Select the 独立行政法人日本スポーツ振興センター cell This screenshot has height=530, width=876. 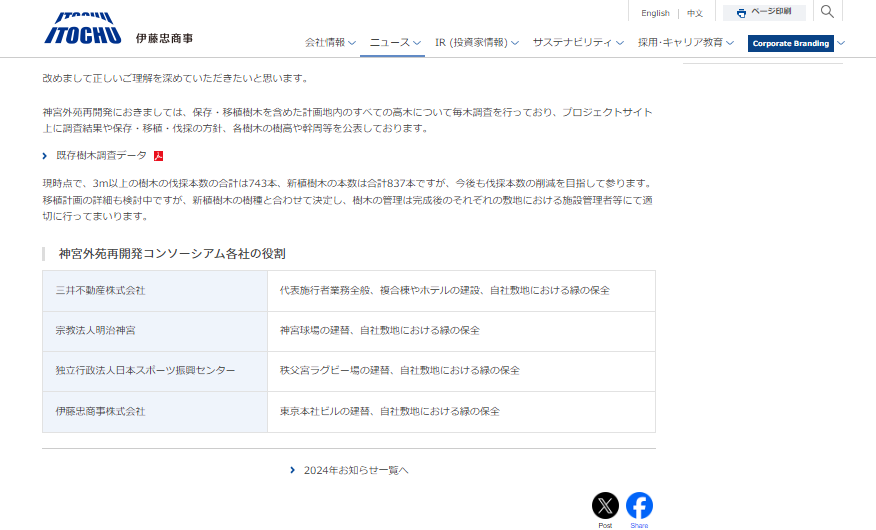155,371
